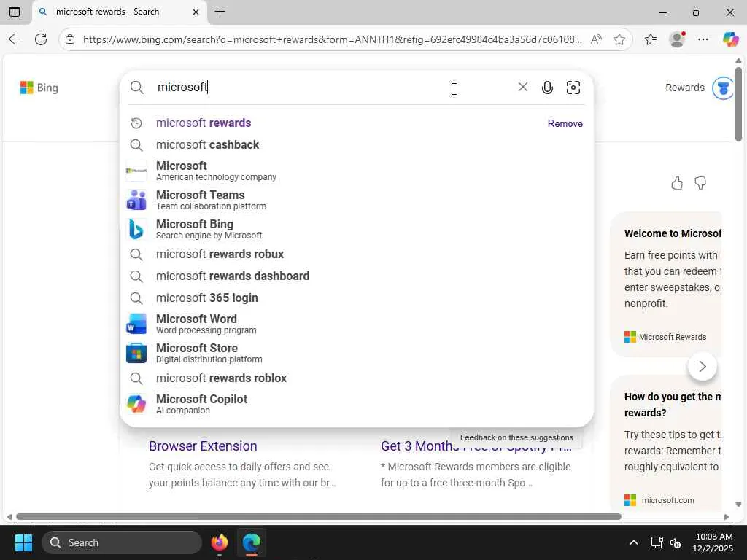Clear the search box text
This screenshot has width=747, height=560.
(522, 87)
